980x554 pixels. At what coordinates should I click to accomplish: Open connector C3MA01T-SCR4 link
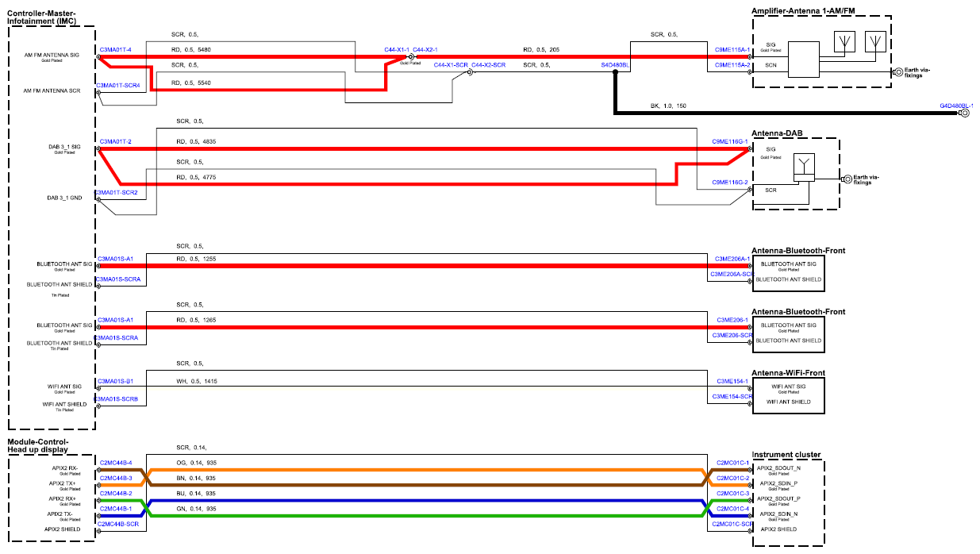[117, 85]
